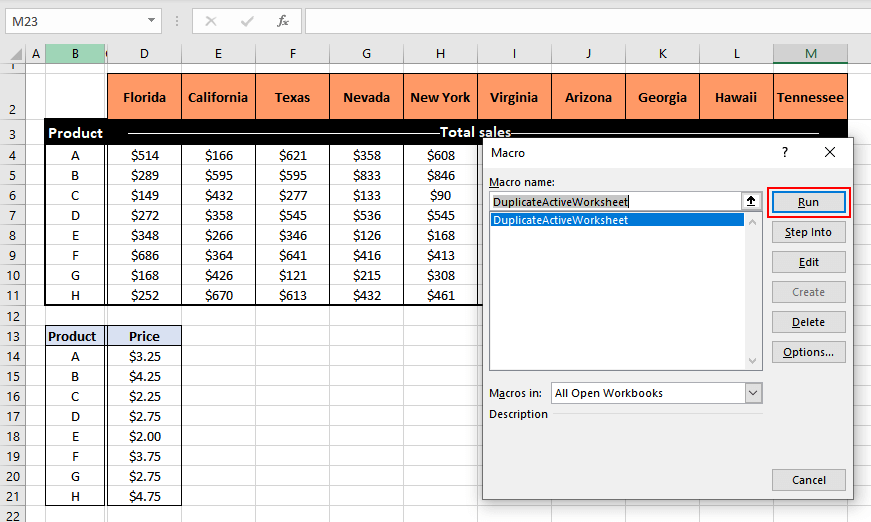
Task: Select column G header
Action: click(x=367, y=54)
